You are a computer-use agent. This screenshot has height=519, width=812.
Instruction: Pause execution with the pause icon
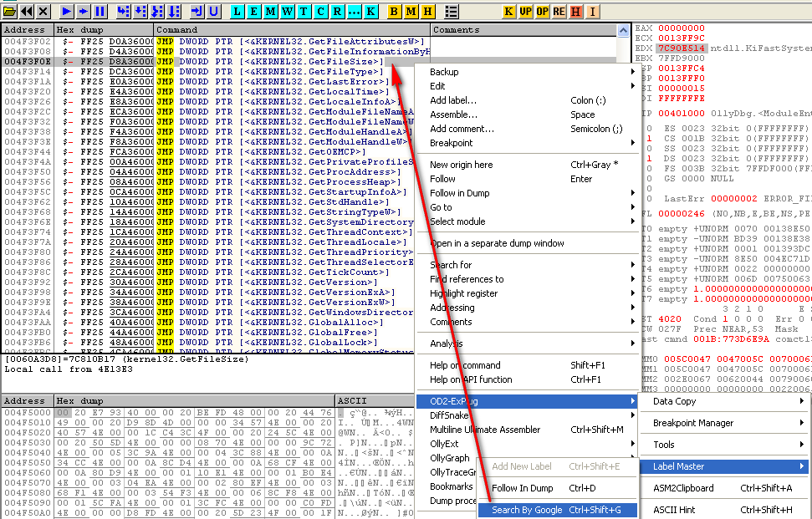(100, 11)
